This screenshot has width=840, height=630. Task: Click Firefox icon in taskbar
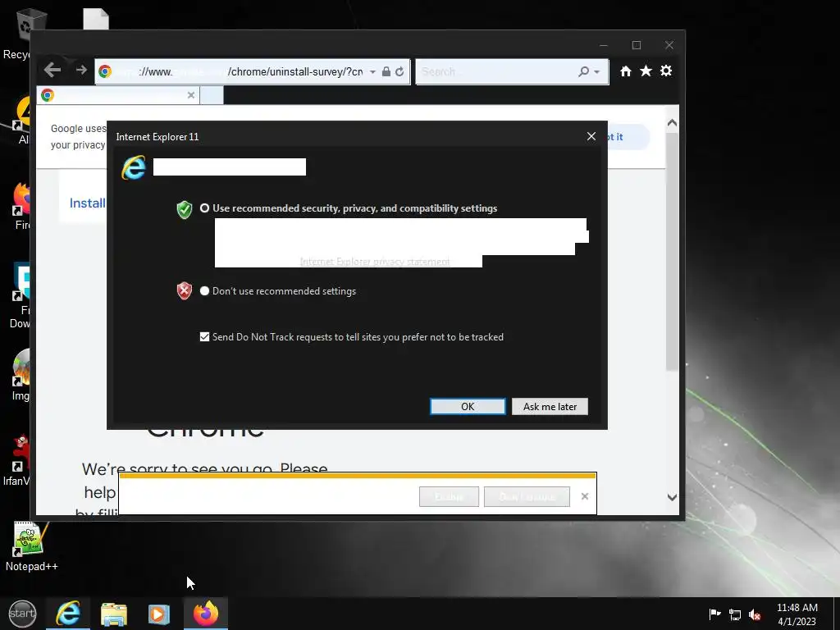(x=206, y=614)
